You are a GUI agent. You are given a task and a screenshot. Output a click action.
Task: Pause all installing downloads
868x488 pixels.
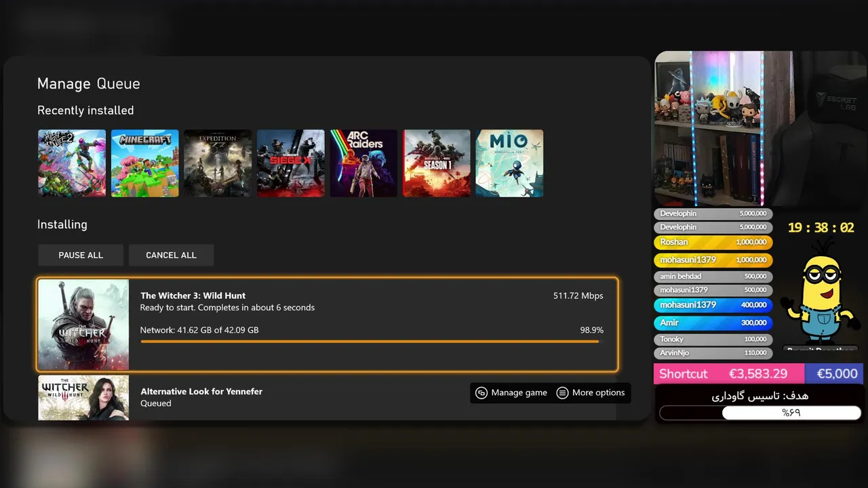click(x=81, y=256)
